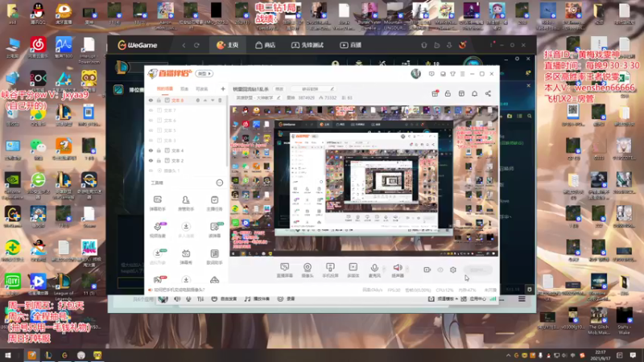The image size is (644, 362).
Task: Expand the speaker volume arrow
Action: pyautogui.click(x=407, y=269)
